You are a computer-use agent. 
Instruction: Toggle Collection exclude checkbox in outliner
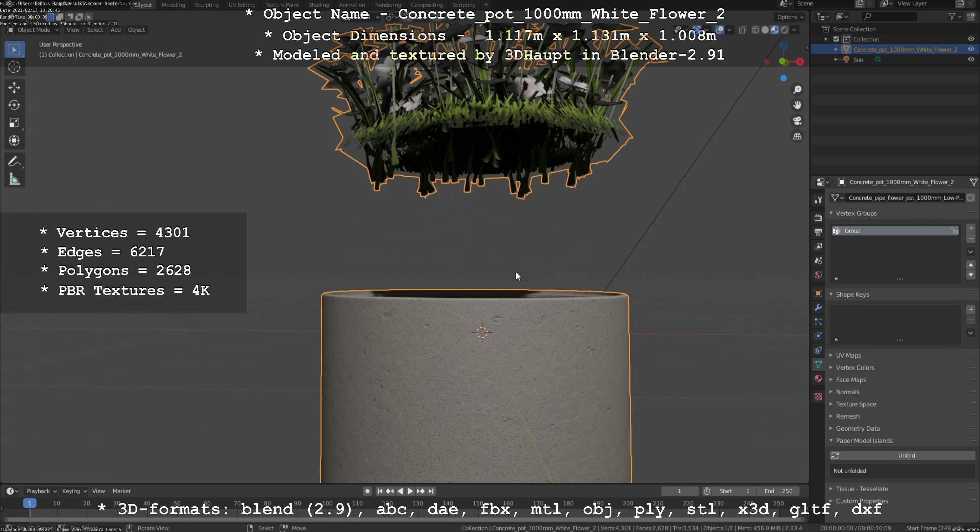[x=836, y=39]
